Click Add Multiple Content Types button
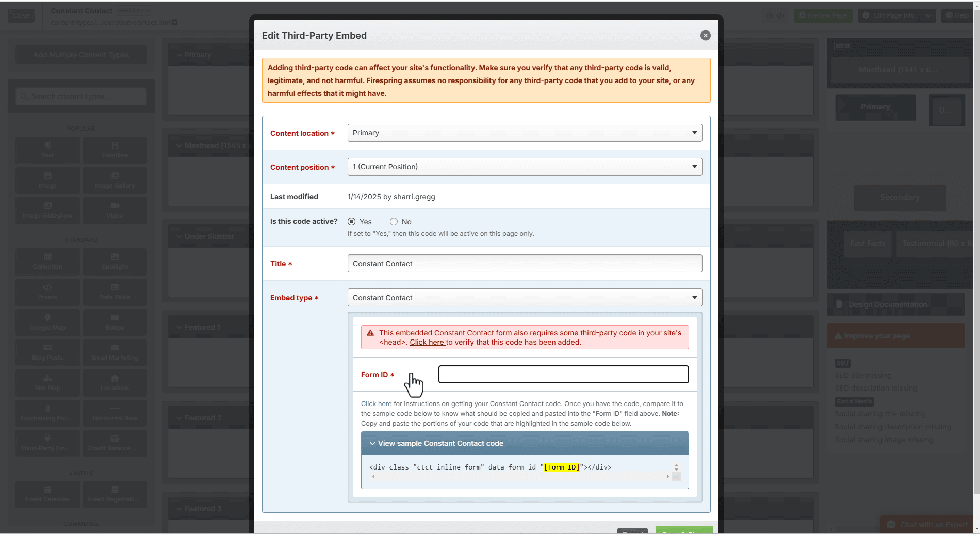The height and width of the screenshot is (534, 980). (x=81, y=55)
